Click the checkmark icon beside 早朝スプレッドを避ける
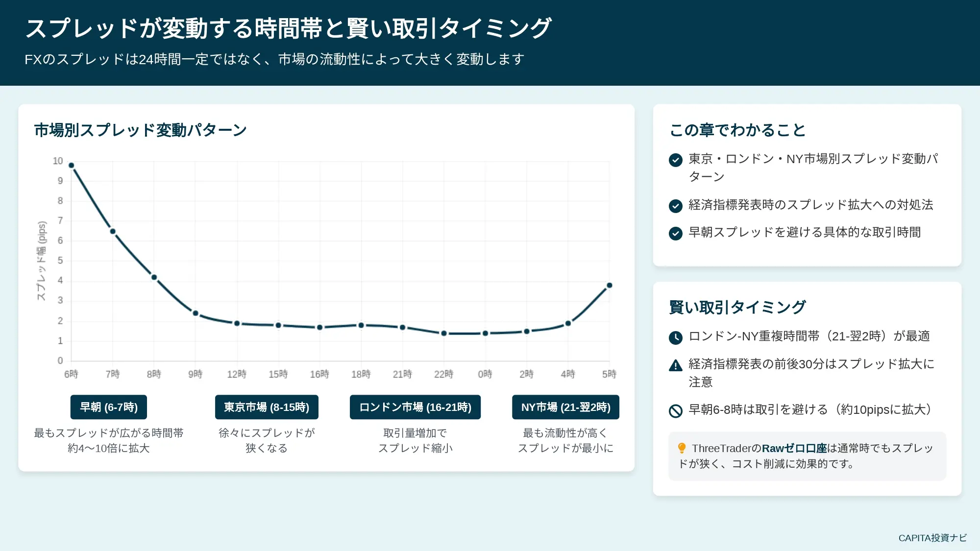Viewport: 980px width, 551px height. coord(675,234)
